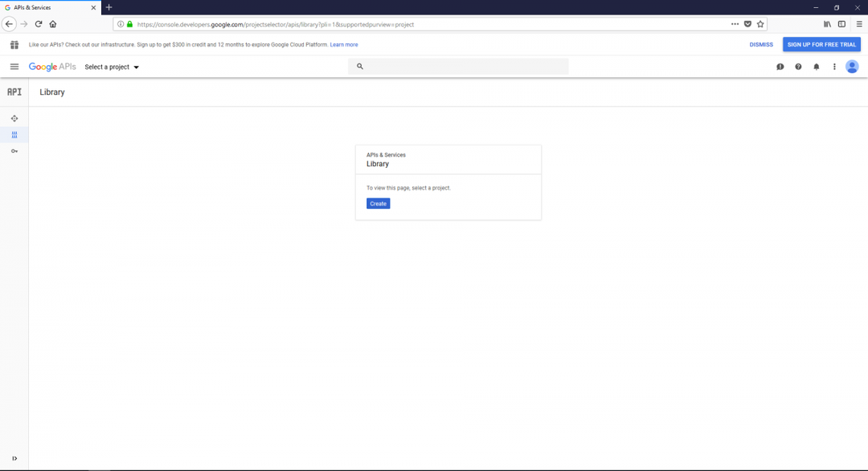Open site information circle icon

tap(120, 24)
